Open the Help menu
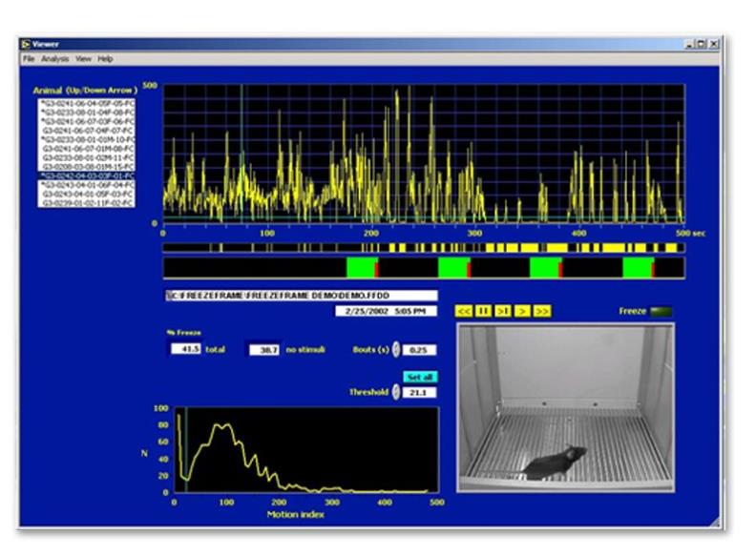Viewport: 756px width, 556px height. 105,59
